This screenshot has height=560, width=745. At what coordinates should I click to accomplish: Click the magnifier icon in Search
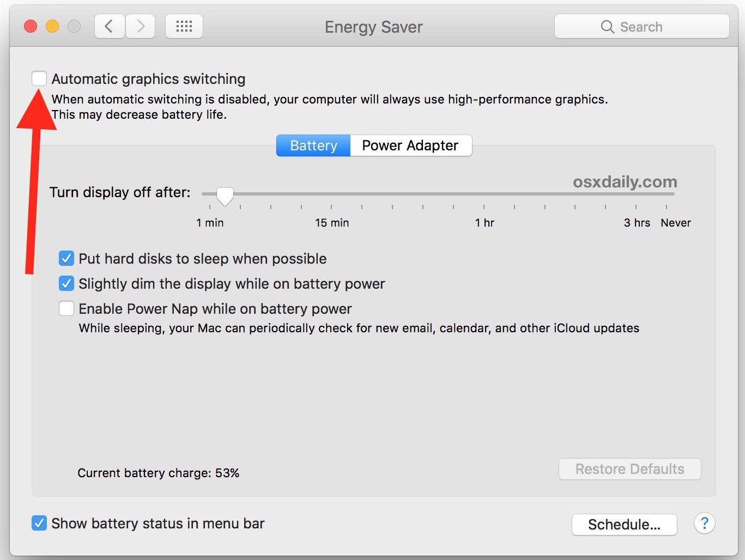click(x=607, y=27)
